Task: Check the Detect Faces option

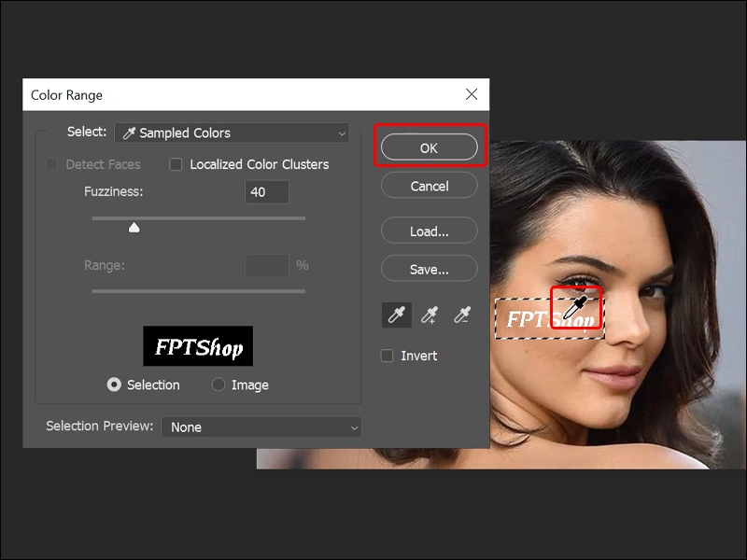Action: [x=52, y=164]
